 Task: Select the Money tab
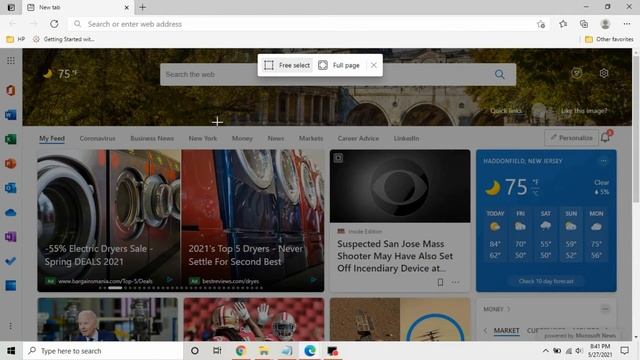[x=242, y=138]
